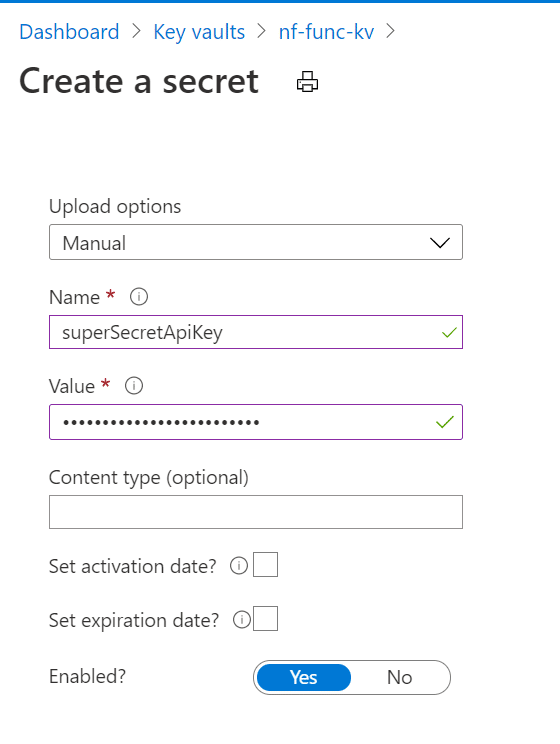Click the chevron after nf-func-kv breadcrumb
This screenshot has width=560, height=744.
tap(391, 31)
